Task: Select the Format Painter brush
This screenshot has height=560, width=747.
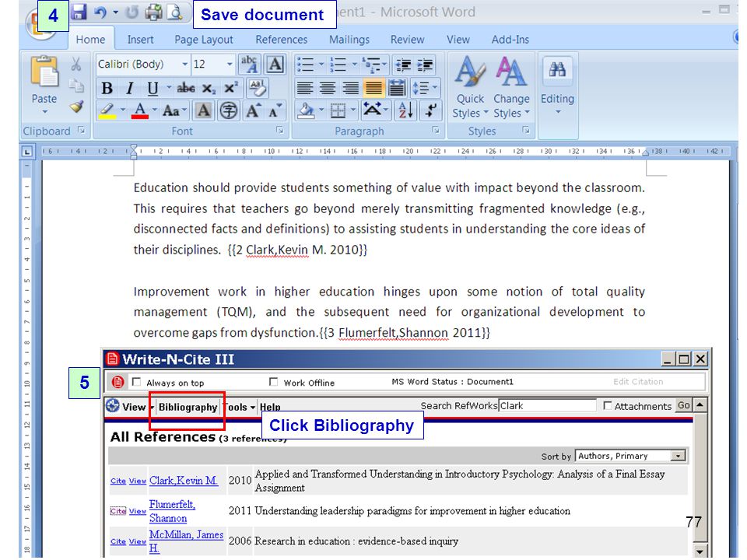Action: coord(76,107)
